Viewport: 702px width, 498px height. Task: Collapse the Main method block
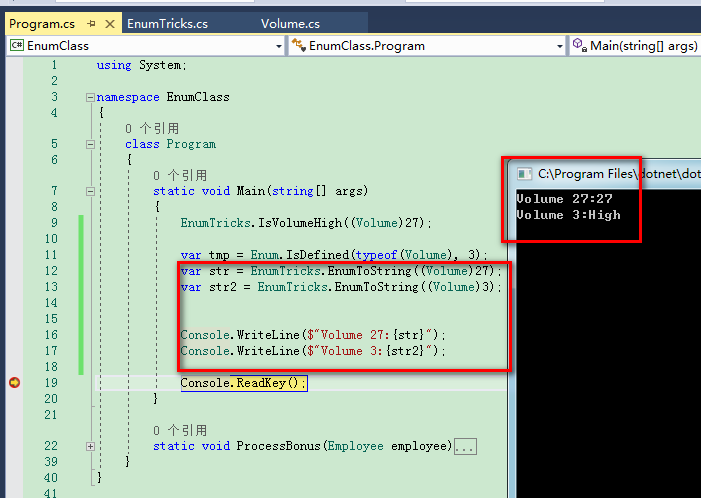tap(90, 191)
